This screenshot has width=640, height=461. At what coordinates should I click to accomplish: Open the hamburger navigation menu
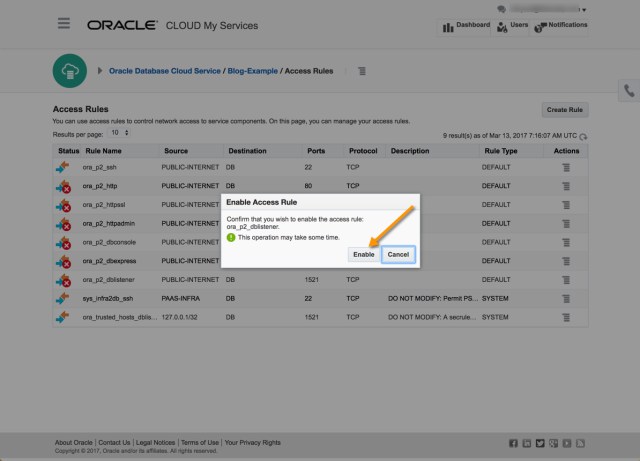point(64,23)
